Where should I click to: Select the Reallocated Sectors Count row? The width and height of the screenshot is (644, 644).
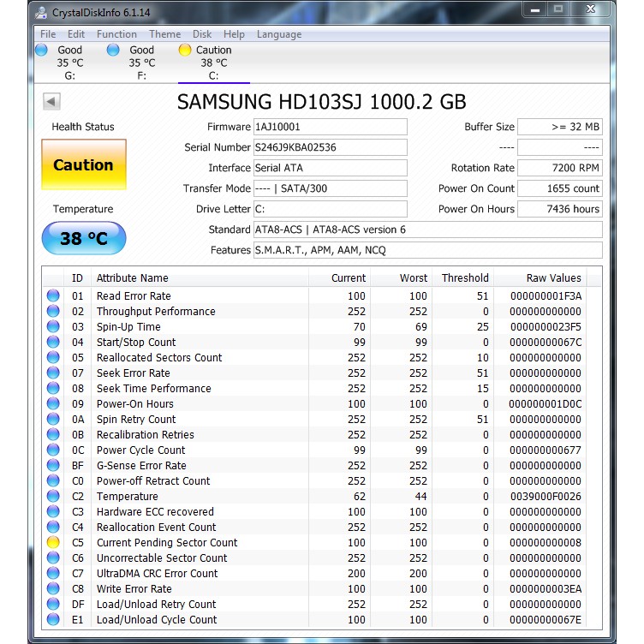coord(159,358)
